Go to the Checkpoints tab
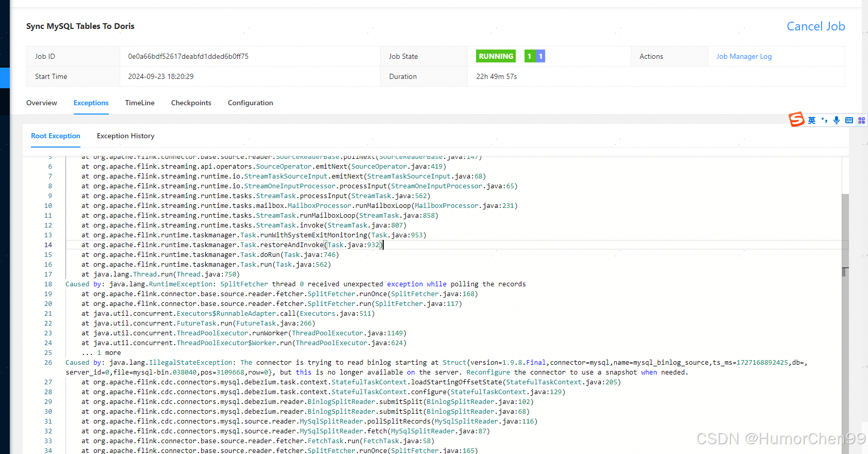The height and width of the screenshot is (454, 868). pos(191,103)
